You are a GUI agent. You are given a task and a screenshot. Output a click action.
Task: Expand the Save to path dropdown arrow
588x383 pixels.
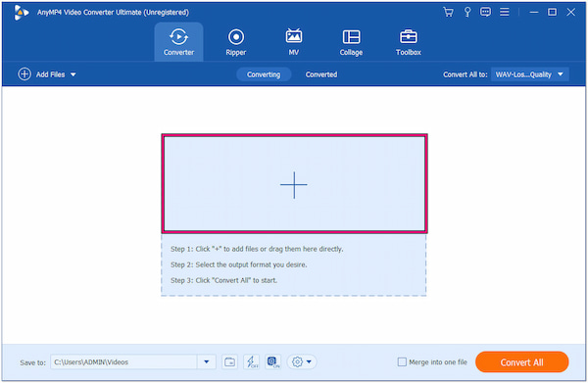point(206,362)
